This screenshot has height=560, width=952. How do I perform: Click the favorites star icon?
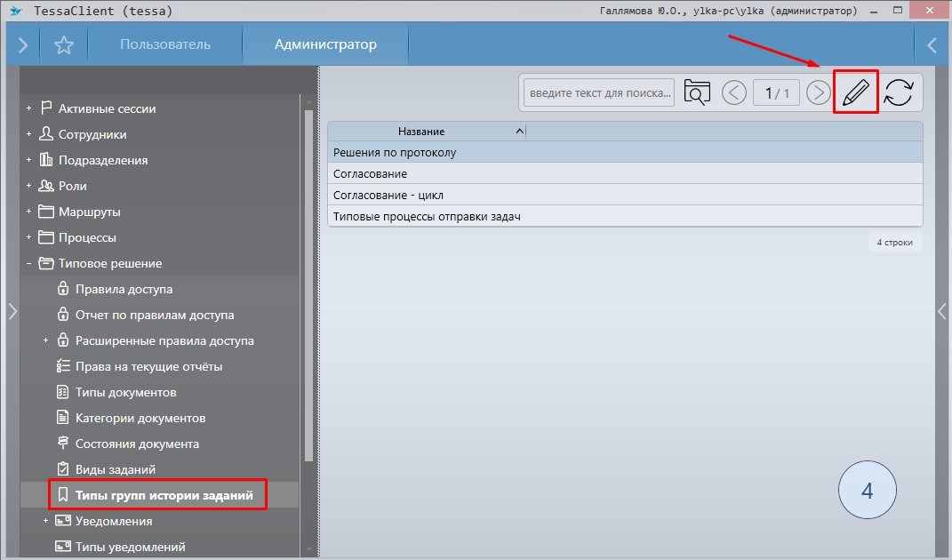coord(64,45)
